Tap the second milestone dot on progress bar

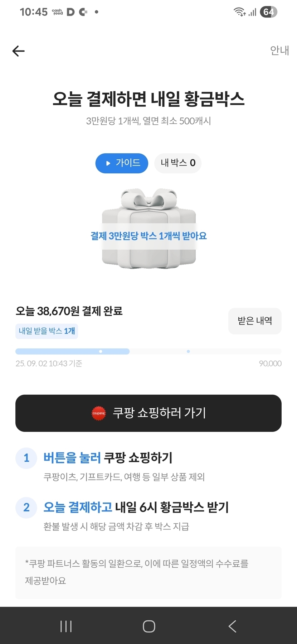188,351
